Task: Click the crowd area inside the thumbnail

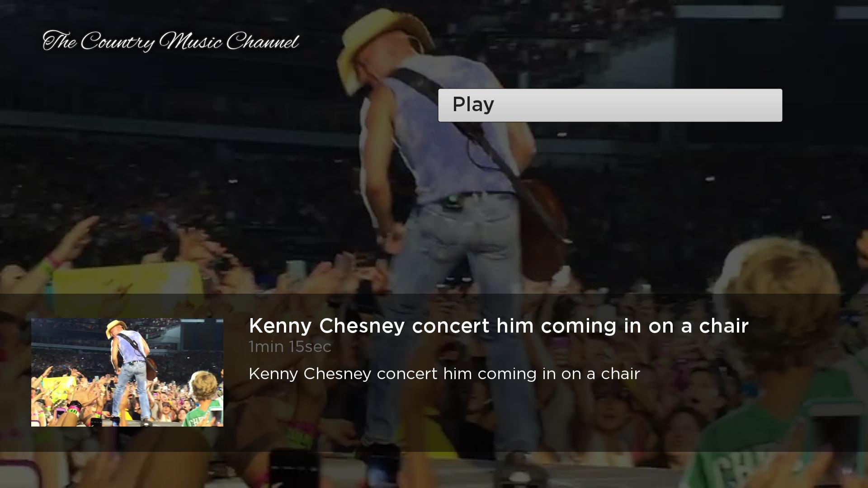Action: coord(68,389)
